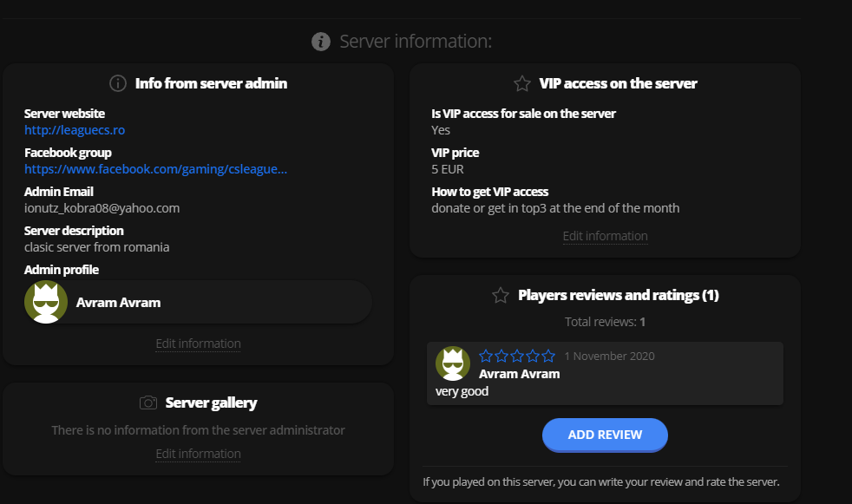The image size is (852, 504).
Task: Click the Facebook group label
Action: point(68,153)
